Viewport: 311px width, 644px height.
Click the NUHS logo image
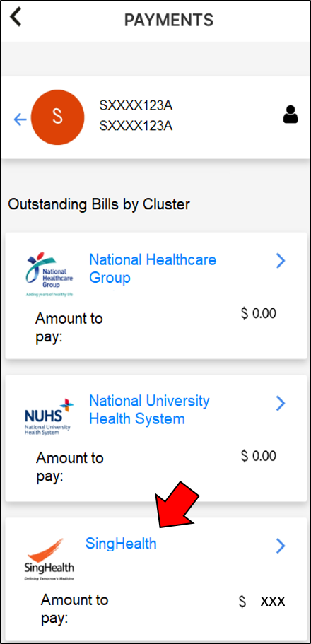pyautogui.click(x=49, y=417)
